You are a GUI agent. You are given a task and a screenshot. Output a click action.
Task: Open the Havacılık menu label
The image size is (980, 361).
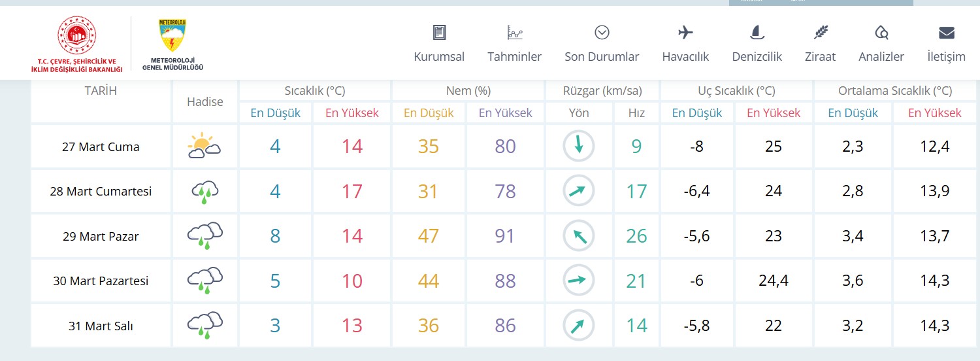tap(685, 57)
